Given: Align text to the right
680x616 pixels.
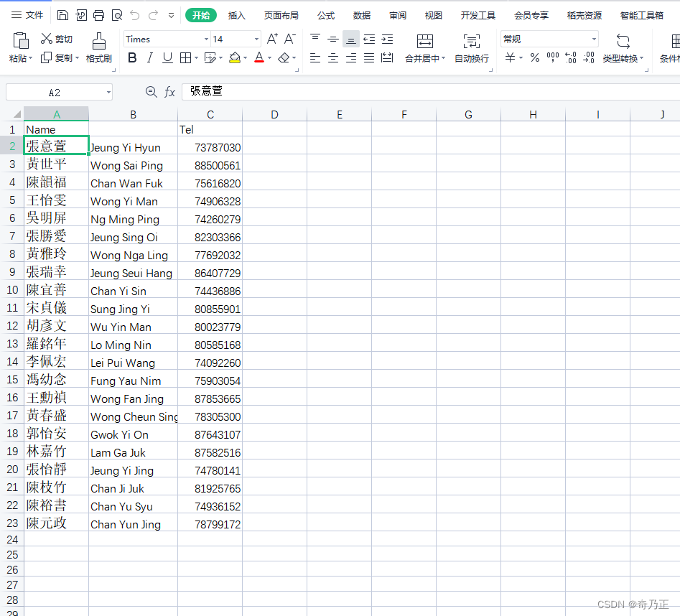Looking at the screenshot, I should click(351, 57).
